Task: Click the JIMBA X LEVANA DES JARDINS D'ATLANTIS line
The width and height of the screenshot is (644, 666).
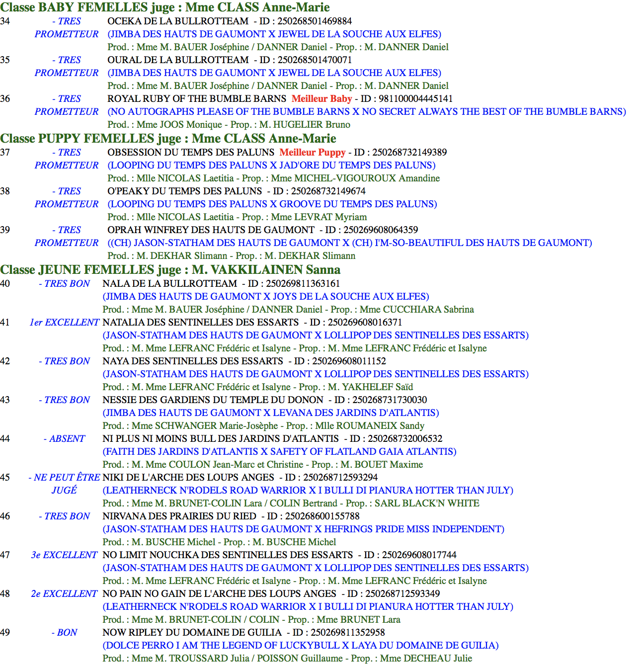Action: pos(271,413)
